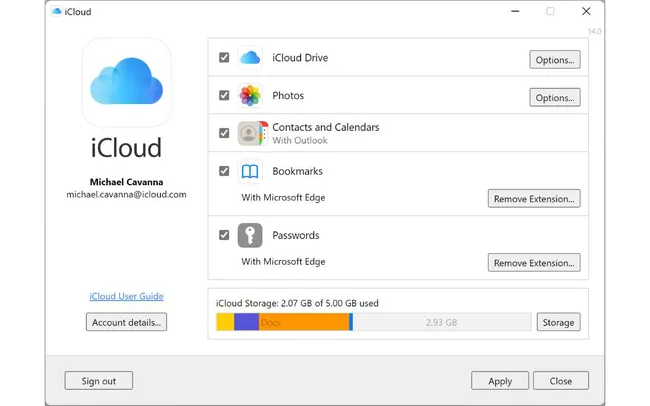Click the orange Docs segment of the storage bar
This screenshot has height=406, width=650.
pos(304,322)
